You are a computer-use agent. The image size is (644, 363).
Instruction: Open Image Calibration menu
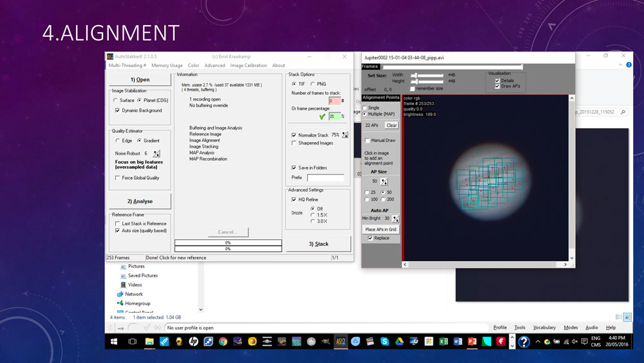pyautogui.click(x=248, y=65)
